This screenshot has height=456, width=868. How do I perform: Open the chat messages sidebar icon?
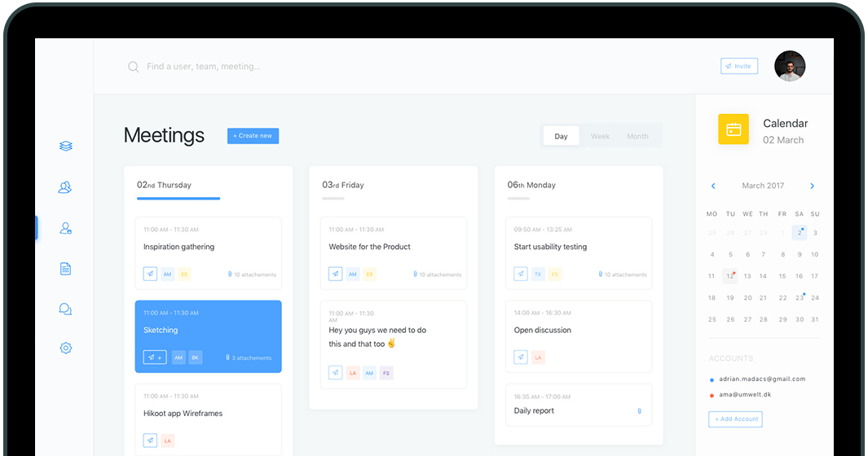tap(66, 309)
